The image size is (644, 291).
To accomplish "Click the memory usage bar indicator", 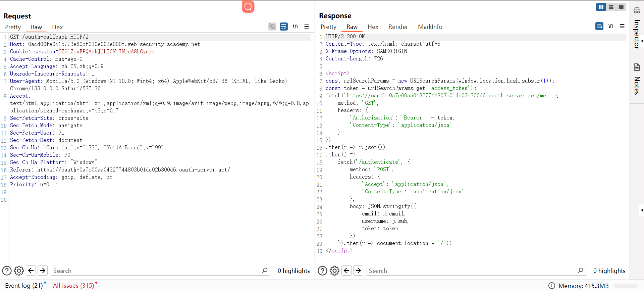I will (625, 286).
